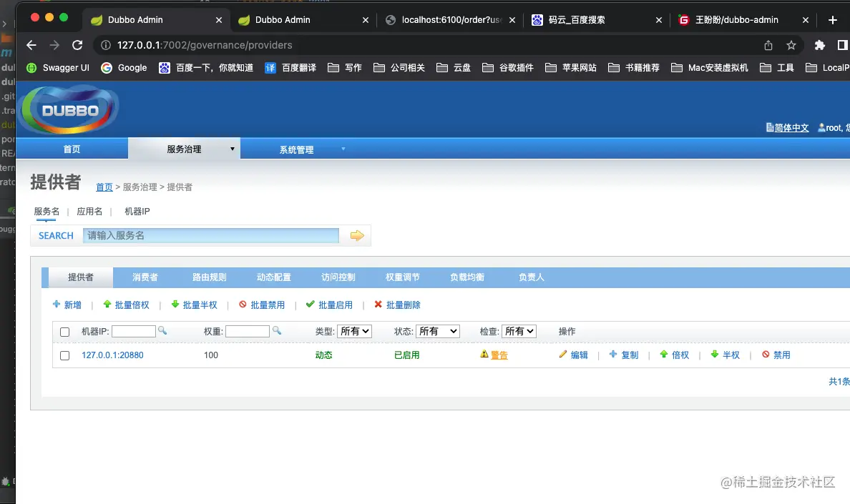
Task: Click the yellow search arrow icon
Action: [x=357, y=235]
